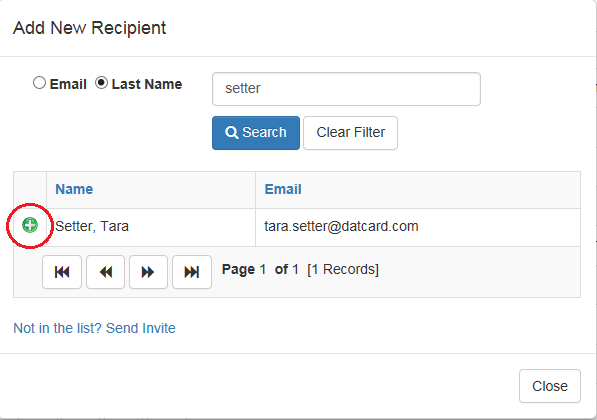The image size is (597, 420).
Task: Open "Not in the list? Send Invite" link
Action: coord(94,328)
